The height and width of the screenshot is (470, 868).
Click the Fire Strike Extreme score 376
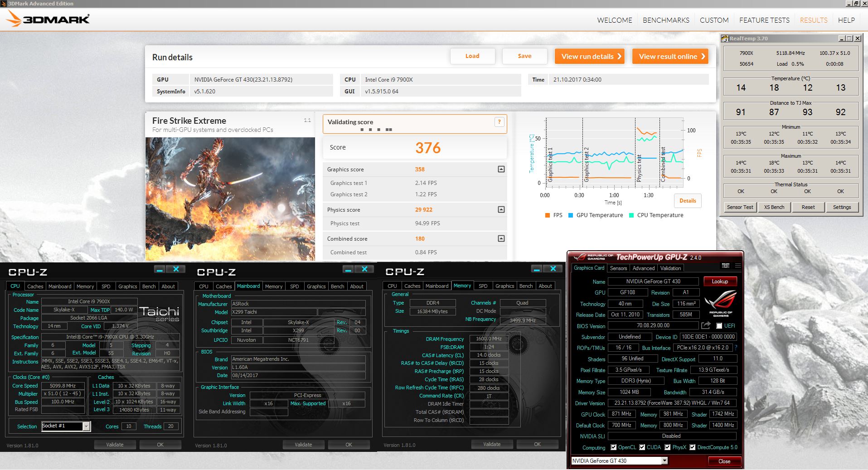[x=428, y=148]
